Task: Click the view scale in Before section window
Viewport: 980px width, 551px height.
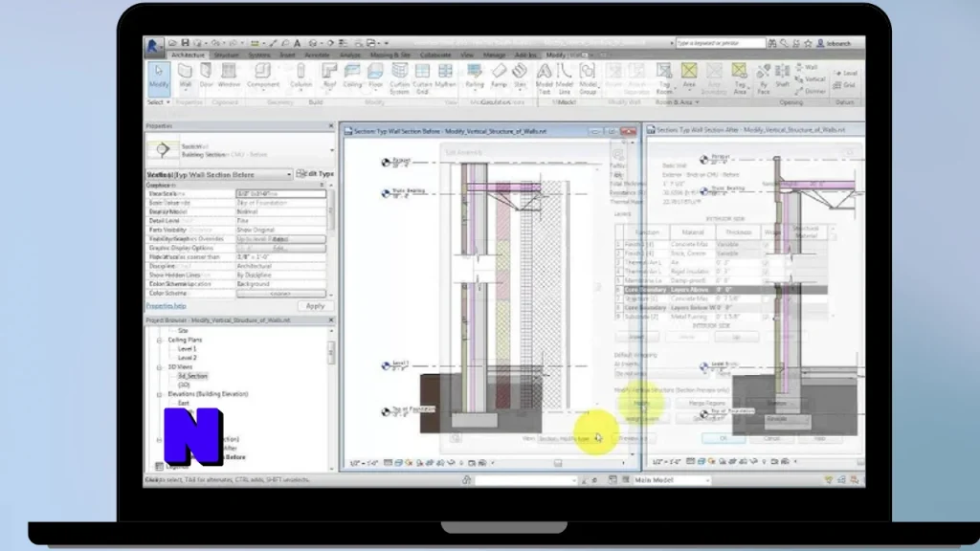Action: 365,463
